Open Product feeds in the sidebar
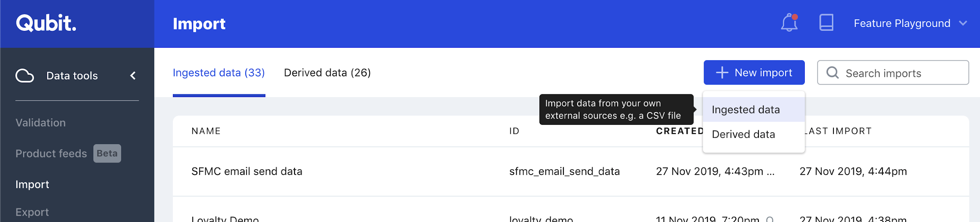This screenshot has width=980, height=222. (x=51, y=153)
